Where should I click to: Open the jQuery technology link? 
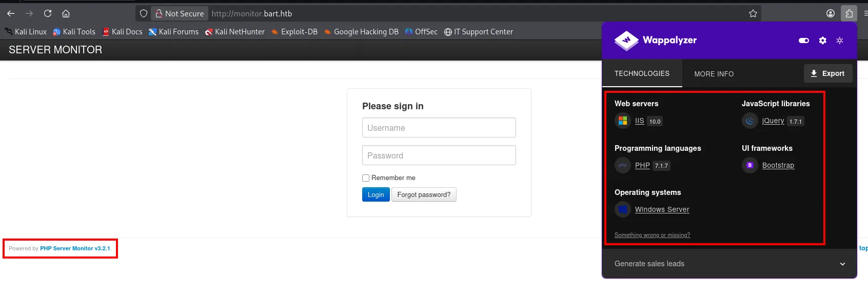[773, 121]
